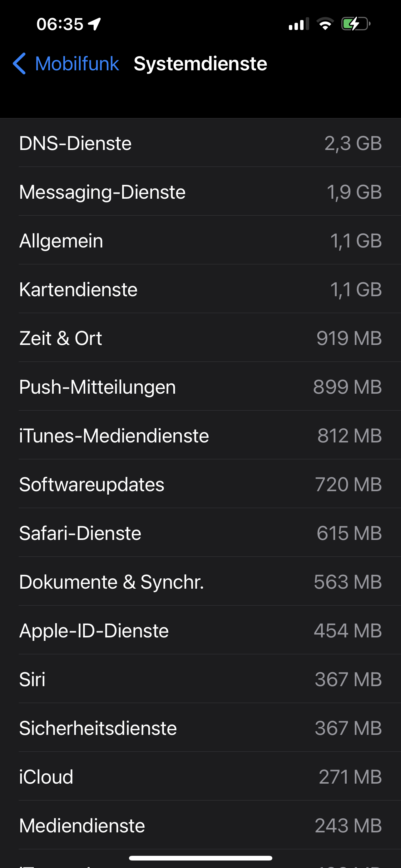Tap the Safari-Dienste list item
Viewport: 401px width, 868px height.
tap(200, 533)
